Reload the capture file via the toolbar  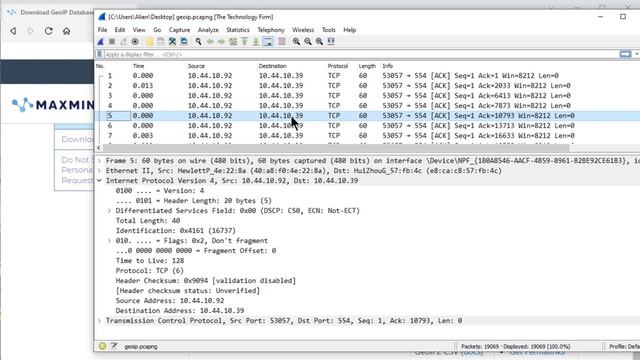point(184,42)
